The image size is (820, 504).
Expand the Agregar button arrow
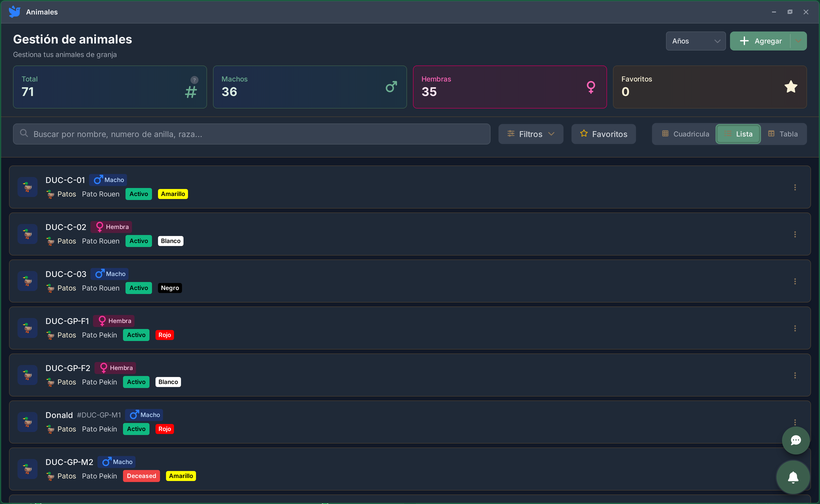pyautogui.click(x=798, y=41)
